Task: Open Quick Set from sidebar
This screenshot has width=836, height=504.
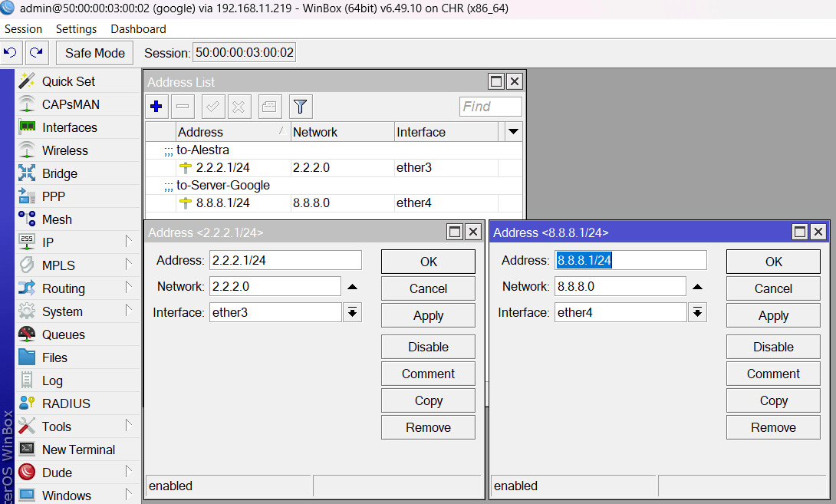Action: coord(77,81)
